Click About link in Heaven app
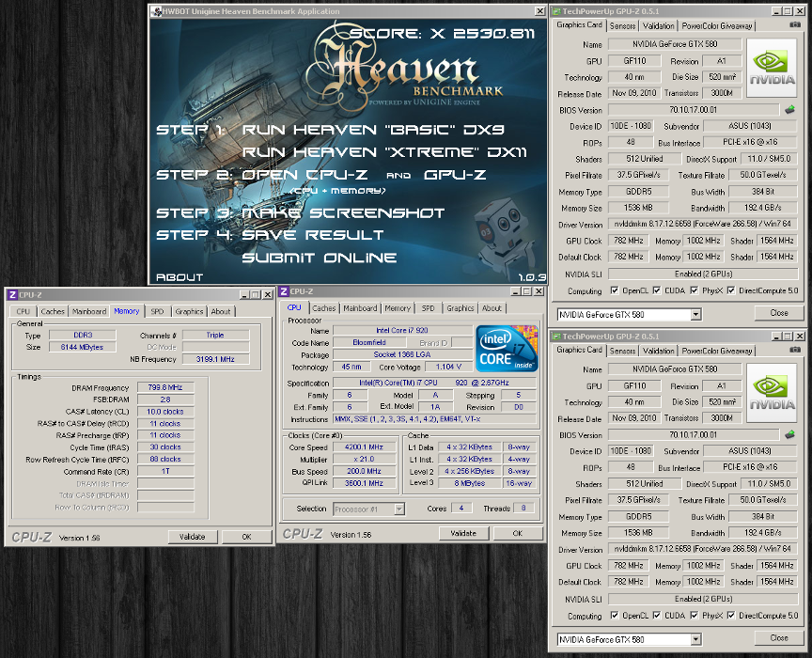This screenshot has height=658, width=812. click(x=180, y=277)
